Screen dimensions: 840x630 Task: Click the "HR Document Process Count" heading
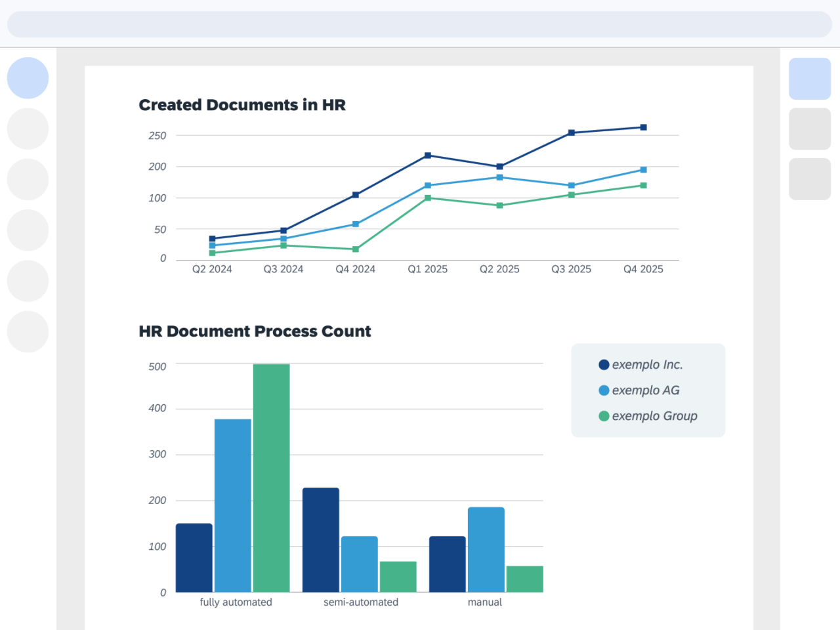255,331
